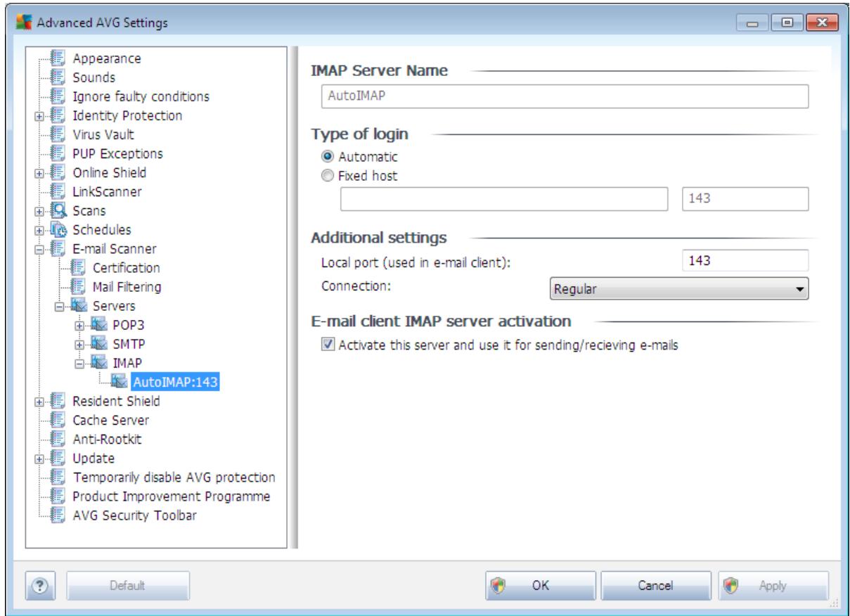Screen dimensions: 850x616
Task: Click the Servers folder icon
Action: 80,306
